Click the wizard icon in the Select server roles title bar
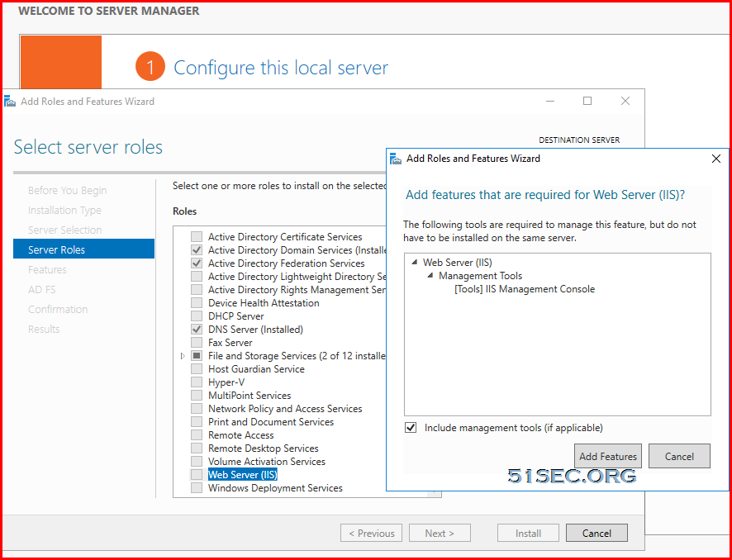 (x=10, y=102)
